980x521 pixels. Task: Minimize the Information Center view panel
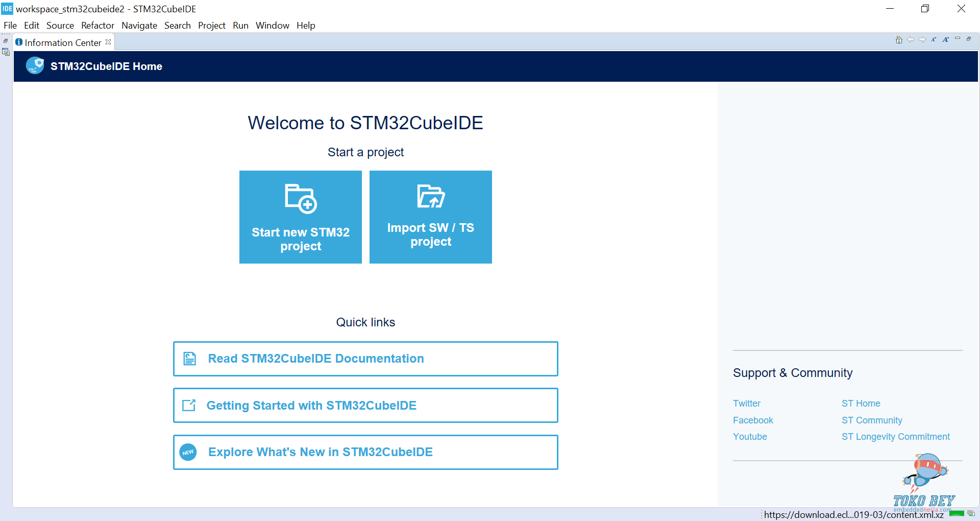958,39
